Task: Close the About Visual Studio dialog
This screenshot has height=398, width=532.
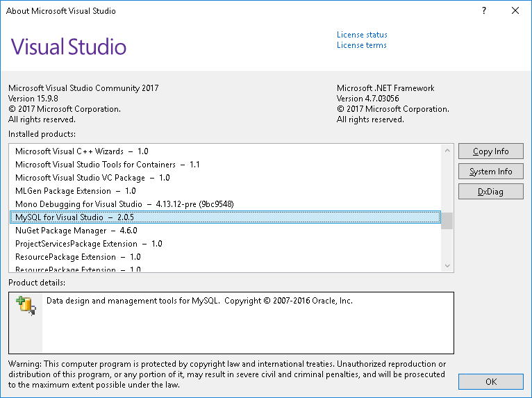Action: (x=515, y=11)
